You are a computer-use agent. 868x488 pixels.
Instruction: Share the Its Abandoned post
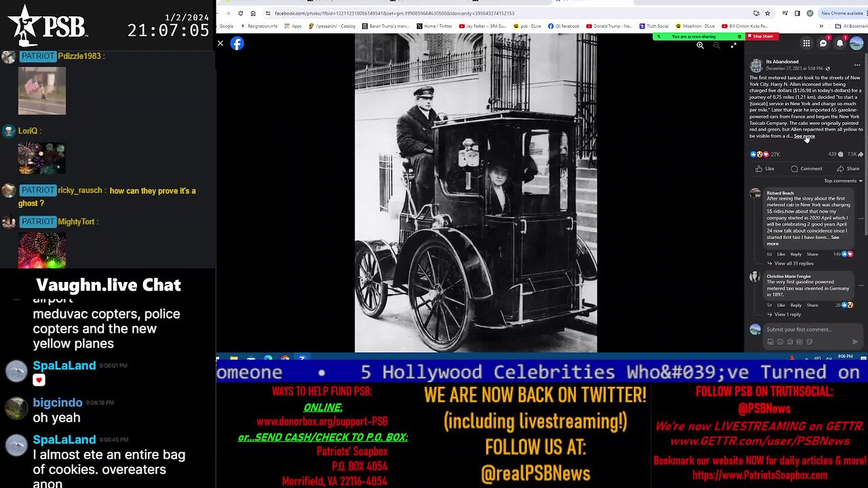click(848, 169)
